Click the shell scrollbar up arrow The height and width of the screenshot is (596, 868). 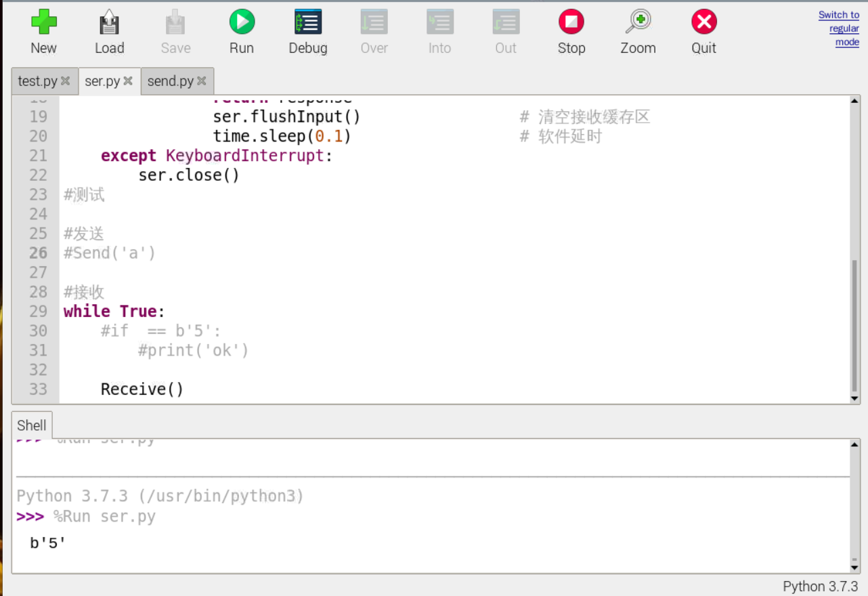854,444
